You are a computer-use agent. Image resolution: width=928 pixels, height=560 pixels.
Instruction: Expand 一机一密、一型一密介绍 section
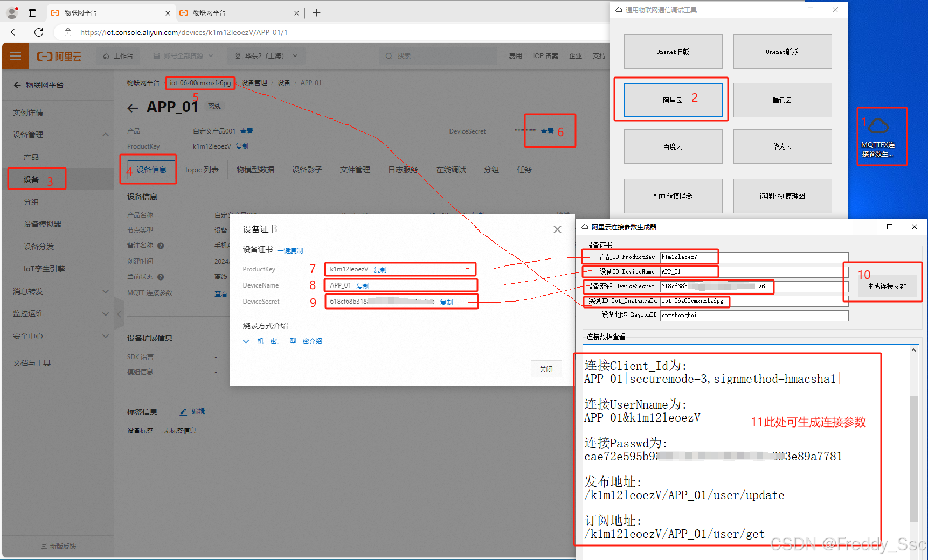pyautogui.click(x=282, y=341)
